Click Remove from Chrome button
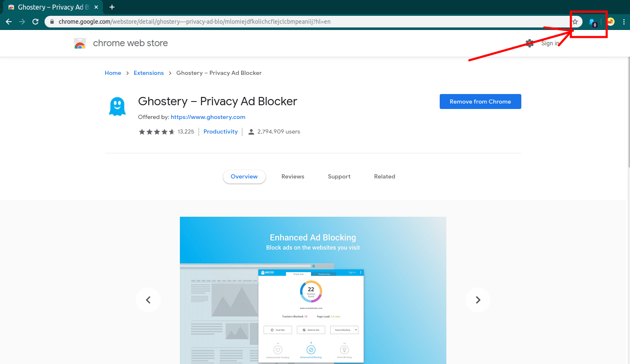Viewport: 630px width, 364px height. [481, 102]
